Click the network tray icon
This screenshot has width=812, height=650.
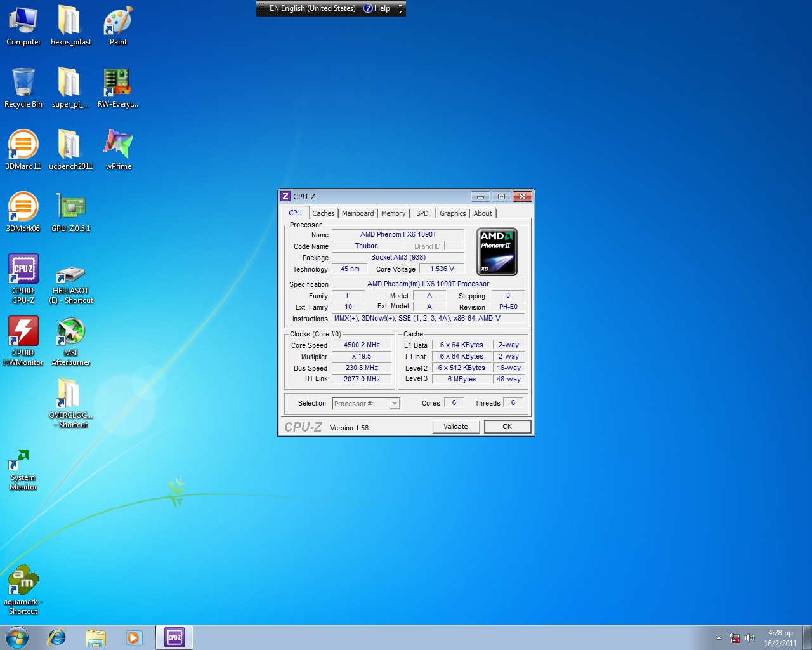point(735,638)
